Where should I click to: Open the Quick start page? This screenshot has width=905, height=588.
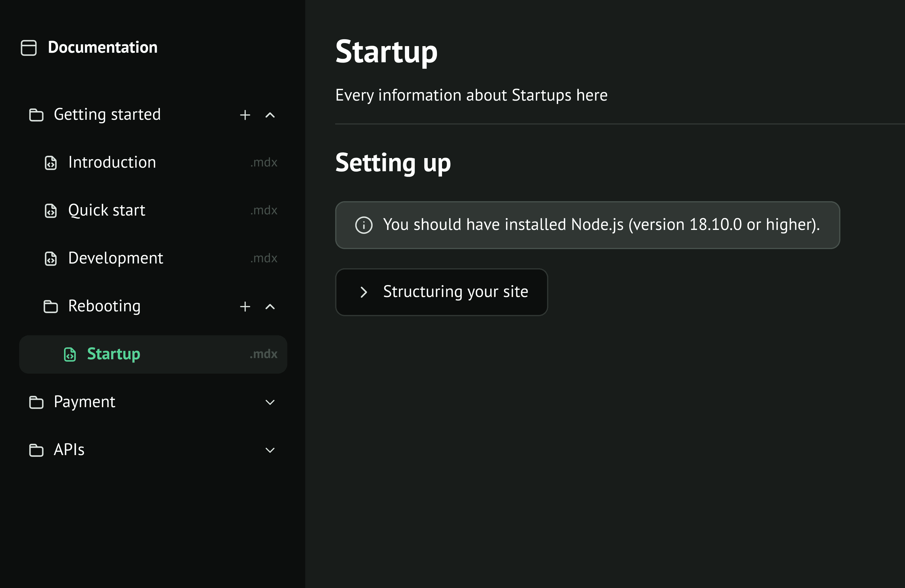(107, 211)
